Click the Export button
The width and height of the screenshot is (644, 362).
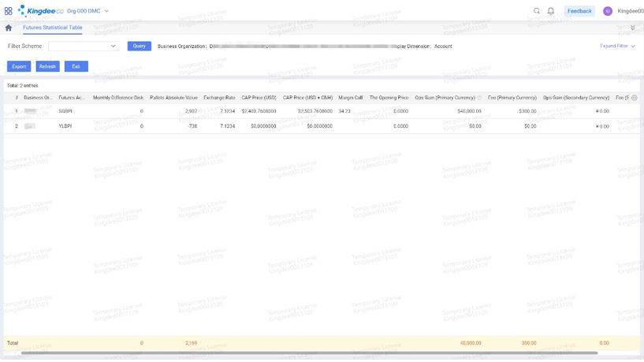click(19, 66)
